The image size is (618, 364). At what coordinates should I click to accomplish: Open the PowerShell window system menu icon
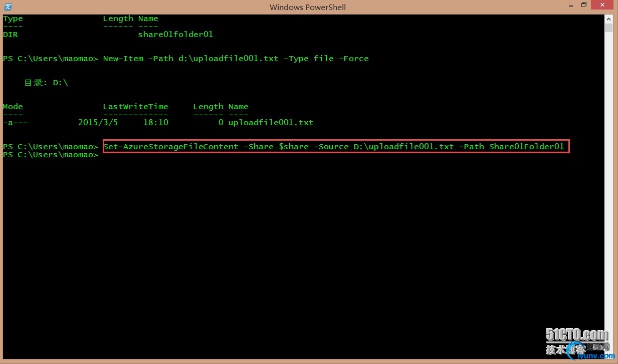[x=7, y=7]
